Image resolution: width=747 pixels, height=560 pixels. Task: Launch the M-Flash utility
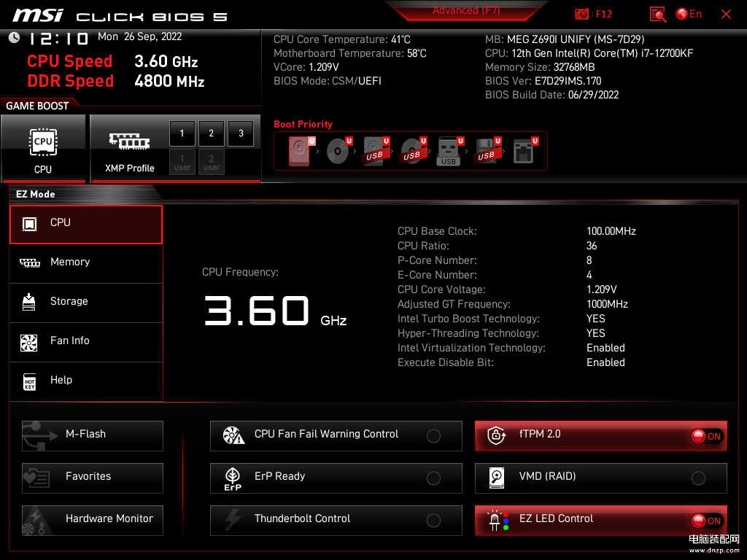pyautogui.click(x=93, y=435)
